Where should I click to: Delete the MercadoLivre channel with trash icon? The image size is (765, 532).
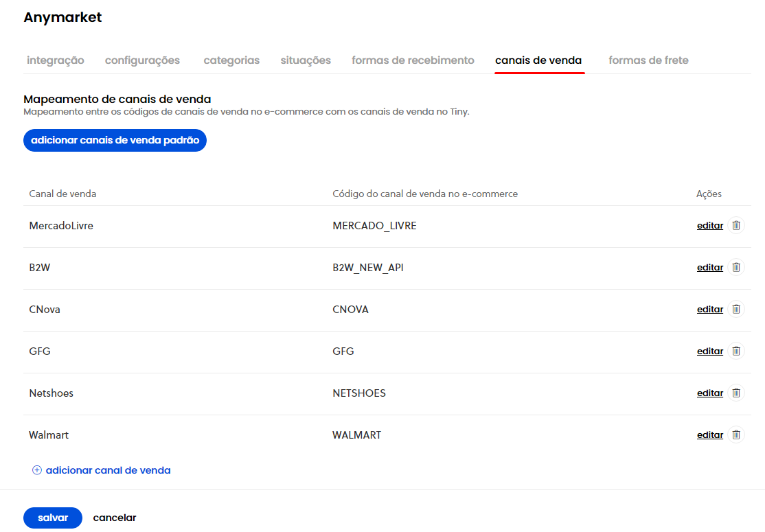pyautogui.click(x=736, y=226)
